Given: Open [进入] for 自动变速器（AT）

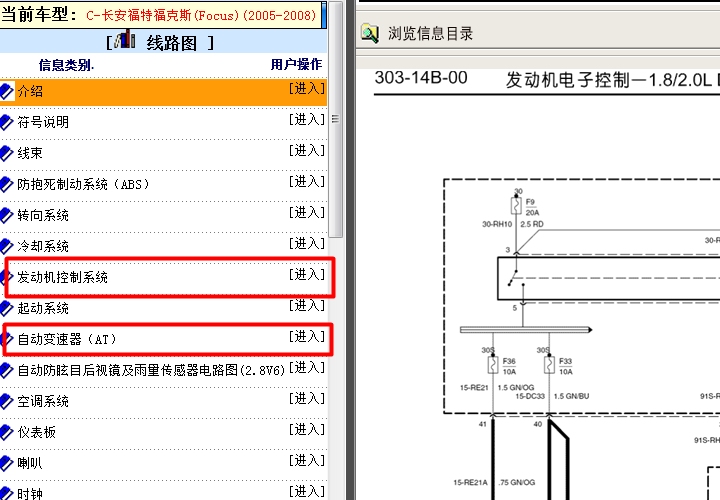Looking at the screenshot, I should [x=307, y=337].
